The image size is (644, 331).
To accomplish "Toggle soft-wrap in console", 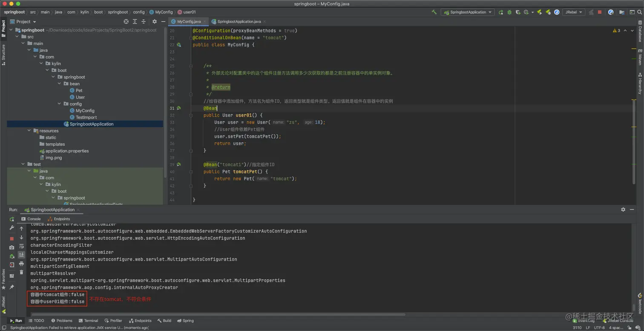I will click(x=21, y=246).
